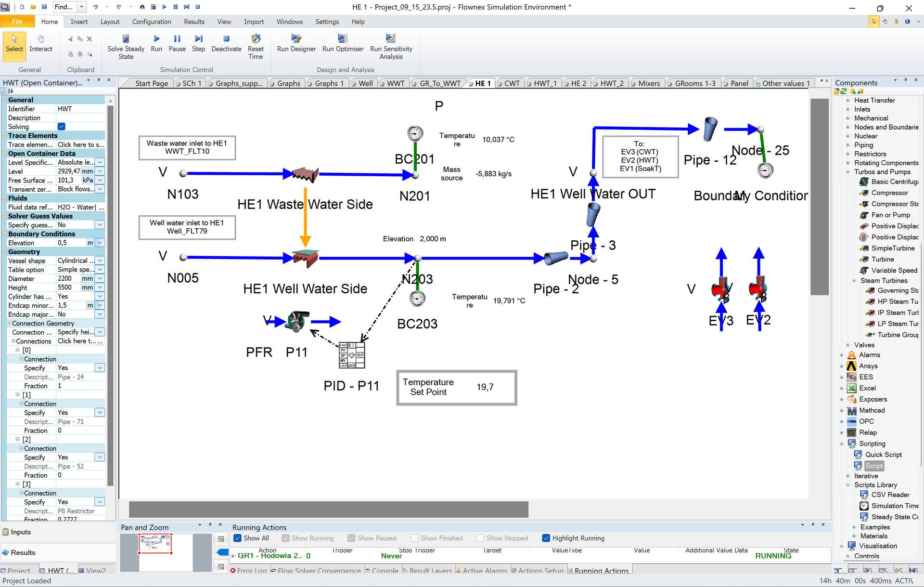
Task: Toggle Highlight Running checkbox
Action: pyautogui.click(x=546, y=538)
